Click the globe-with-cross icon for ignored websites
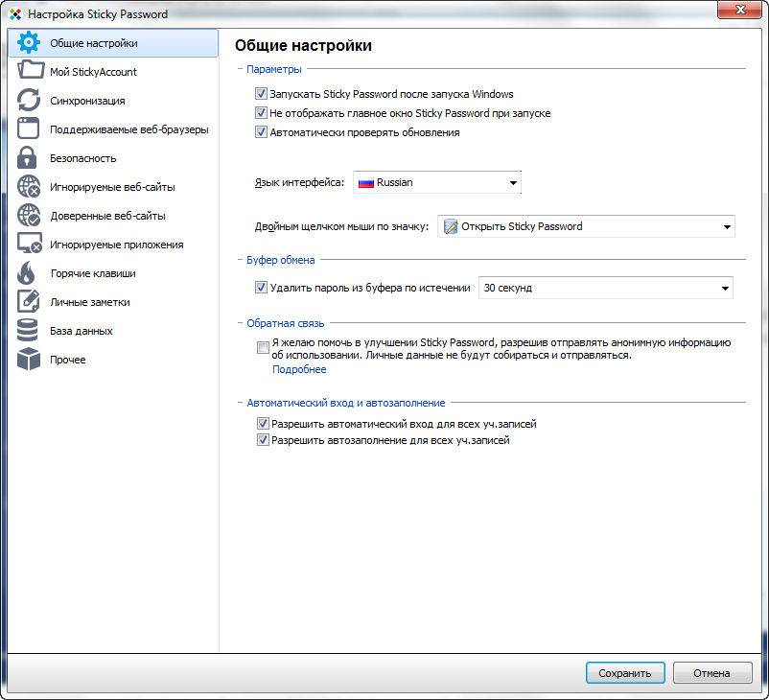The height and width of the screenshot is (700, 769). (29, 186)
